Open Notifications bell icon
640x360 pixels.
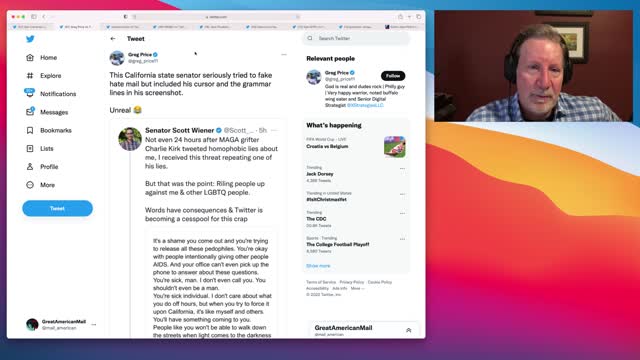click(30, 93)
